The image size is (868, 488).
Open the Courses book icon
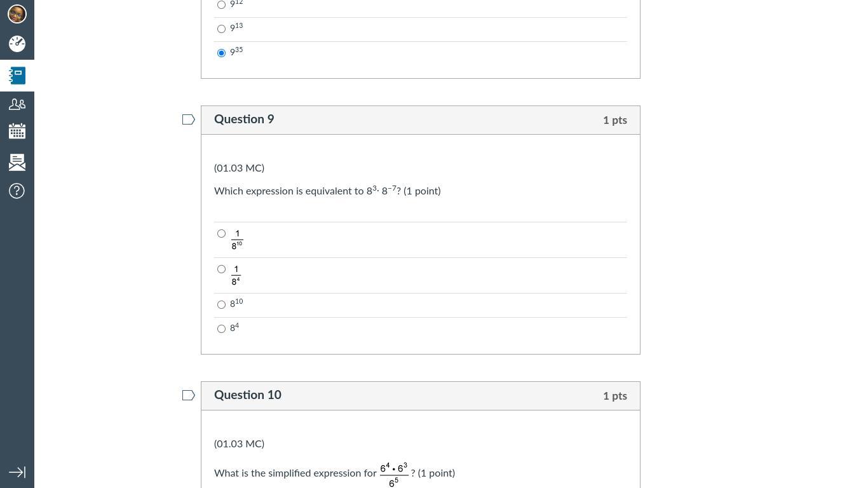click(x=17, y=76)
